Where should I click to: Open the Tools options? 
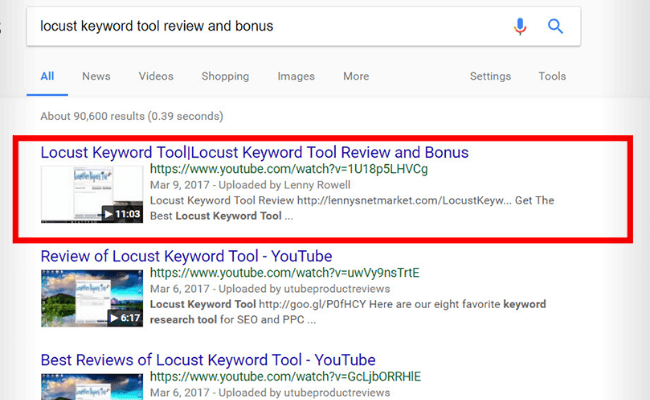pos(552,76)
